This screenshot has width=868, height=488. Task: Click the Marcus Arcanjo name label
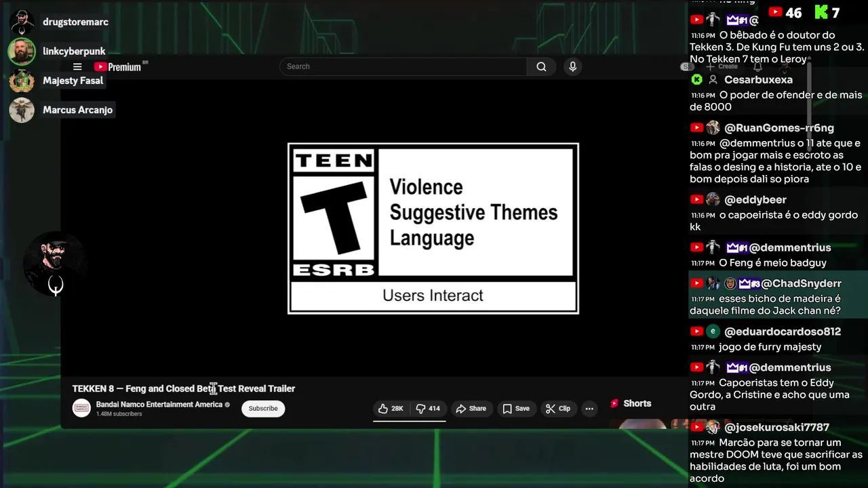(x=77, y=110)
